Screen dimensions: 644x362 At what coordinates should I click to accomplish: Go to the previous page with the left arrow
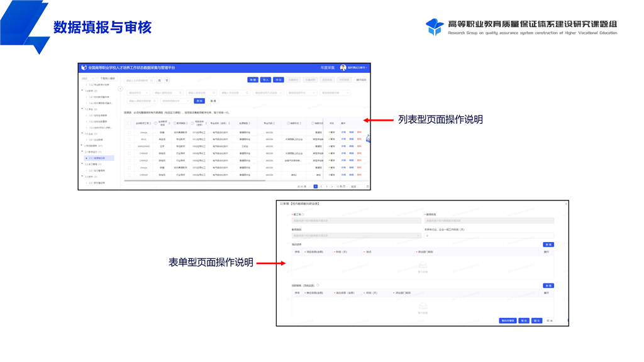click(310, 187)
